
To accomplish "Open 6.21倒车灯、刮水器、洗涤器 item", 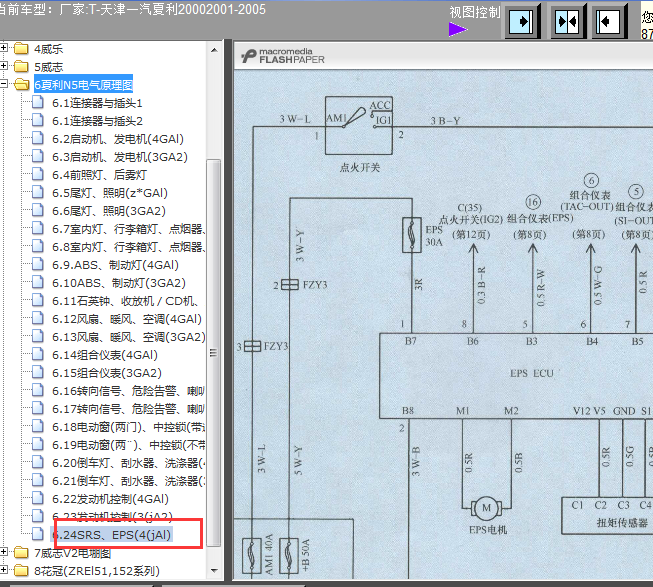I will 129,481.
